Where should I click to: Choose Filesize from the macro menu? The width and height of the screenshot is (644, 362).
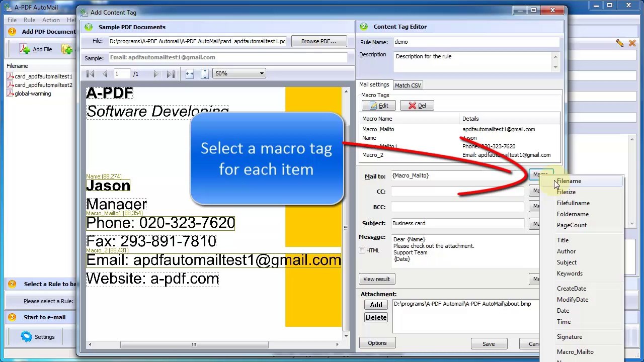[582, 192]
